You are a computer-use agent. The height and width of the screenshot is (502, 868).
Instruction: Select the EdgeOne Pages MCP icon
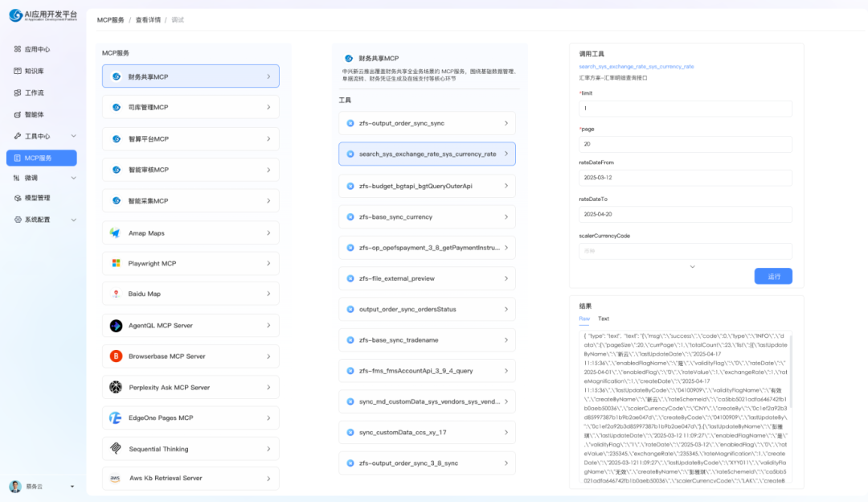[x=115, y=418]
